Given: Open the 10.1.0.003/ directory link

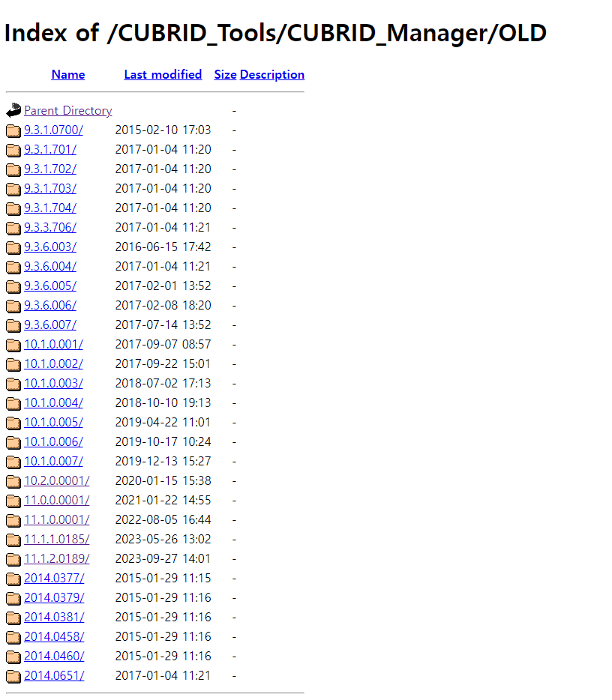Looking at the screenshot, I should pos(53,384).
